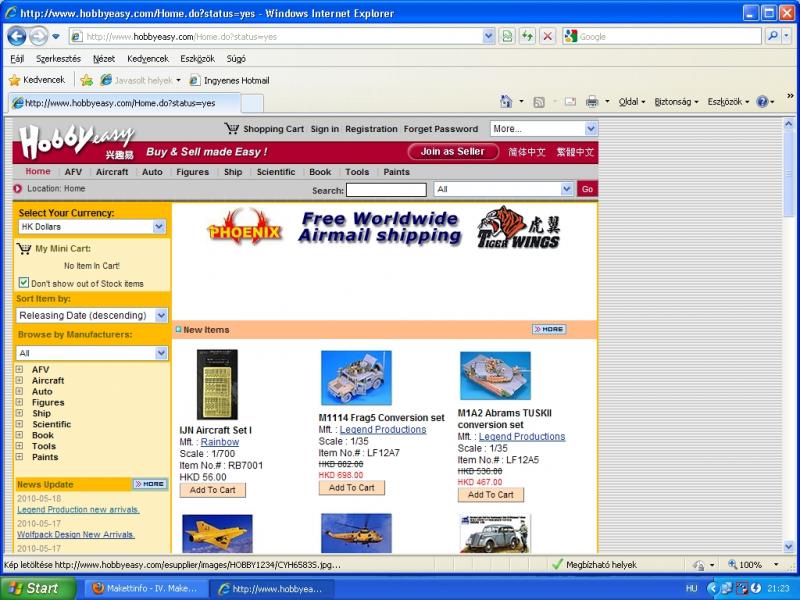The image size is (800, 600).
Task: Click the browser Back arrow button
Action: tap(17, 36)
